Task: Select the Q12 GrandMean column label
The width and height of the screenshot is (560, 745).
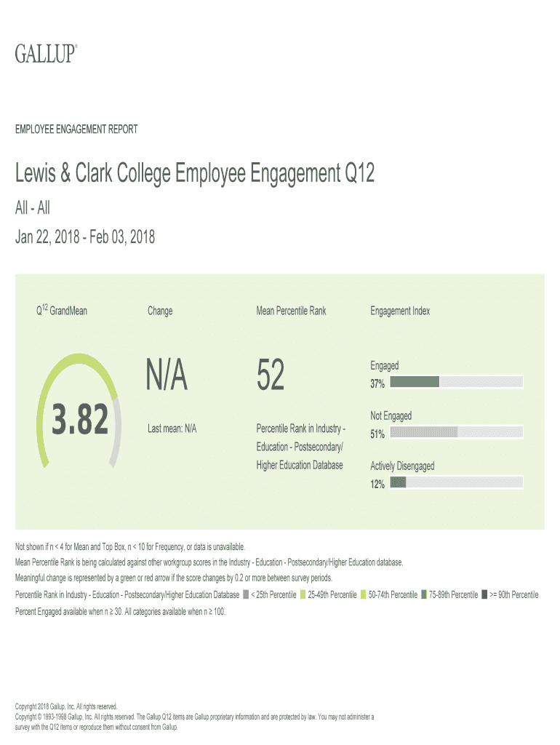Action: [62, 311]
